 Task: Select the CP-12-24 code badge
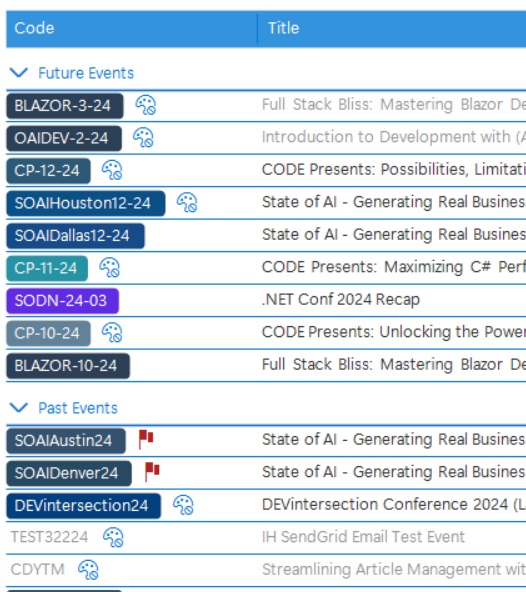[x=48, y=171]
